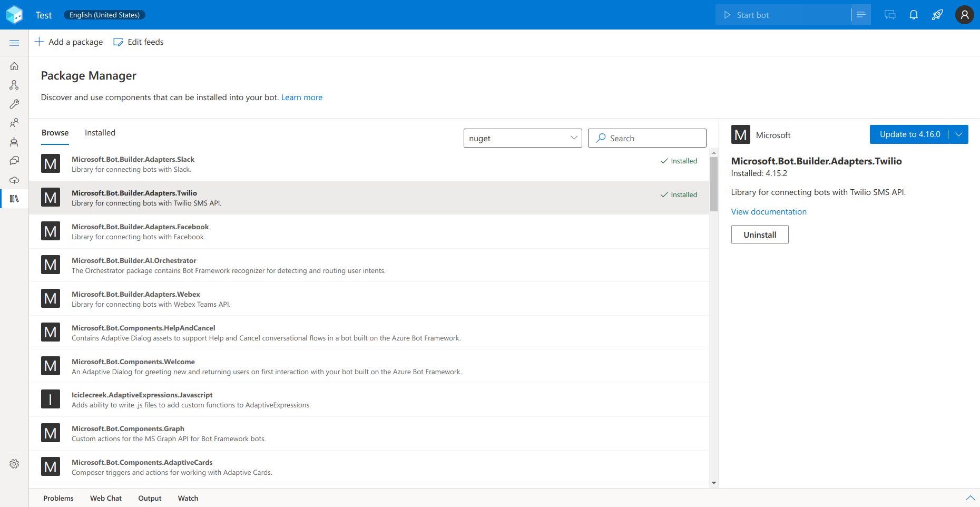Image resolution: width=980 pixels, height=507 pixels.
Task: Open the View documentation link
Action: pos(769,212)
